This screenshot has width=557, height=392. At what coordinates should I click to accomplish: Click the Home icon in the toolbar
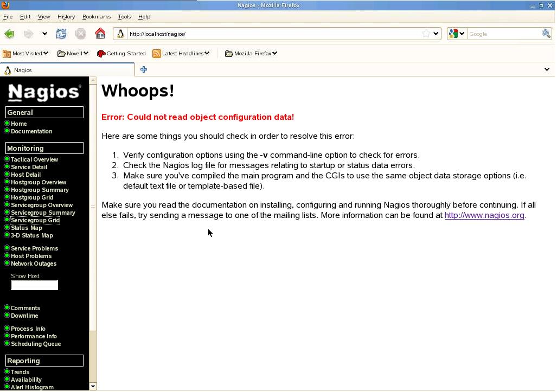tap(100, 34)
